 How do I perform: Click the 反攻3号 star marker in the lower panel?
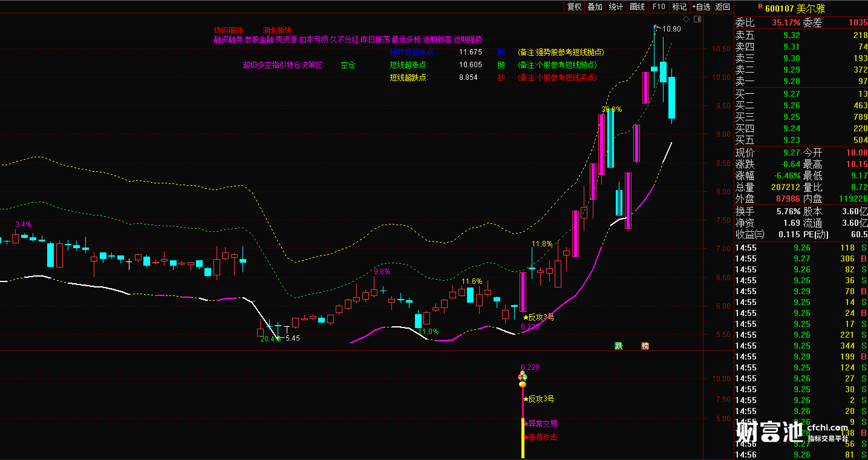[x=538, y=399]
